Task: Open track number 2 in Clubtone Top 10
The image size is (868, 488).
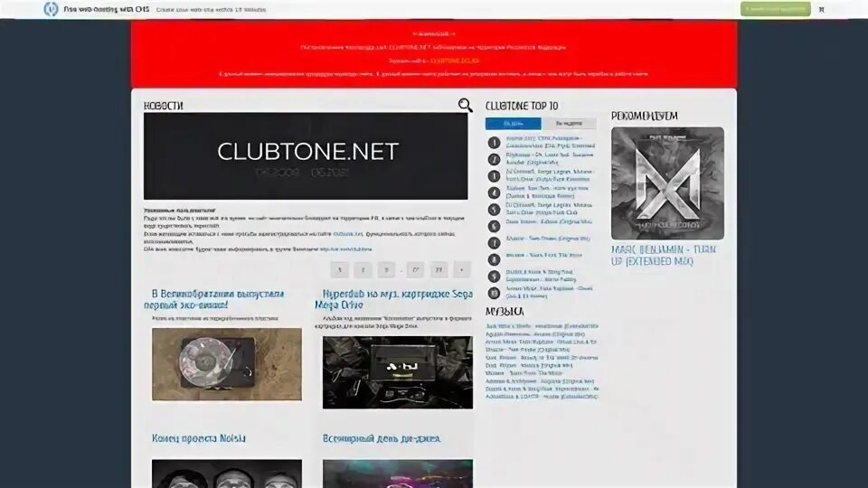Action: pos(549,159)
